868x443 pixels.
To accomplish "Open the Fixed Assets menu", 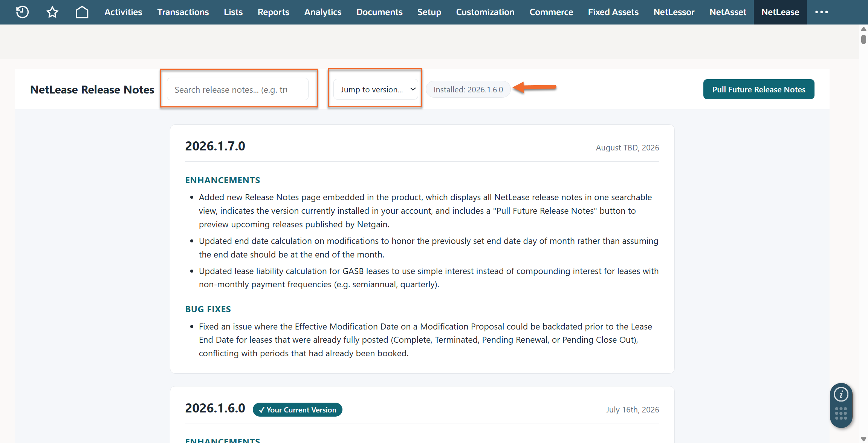I will point(613,12).
